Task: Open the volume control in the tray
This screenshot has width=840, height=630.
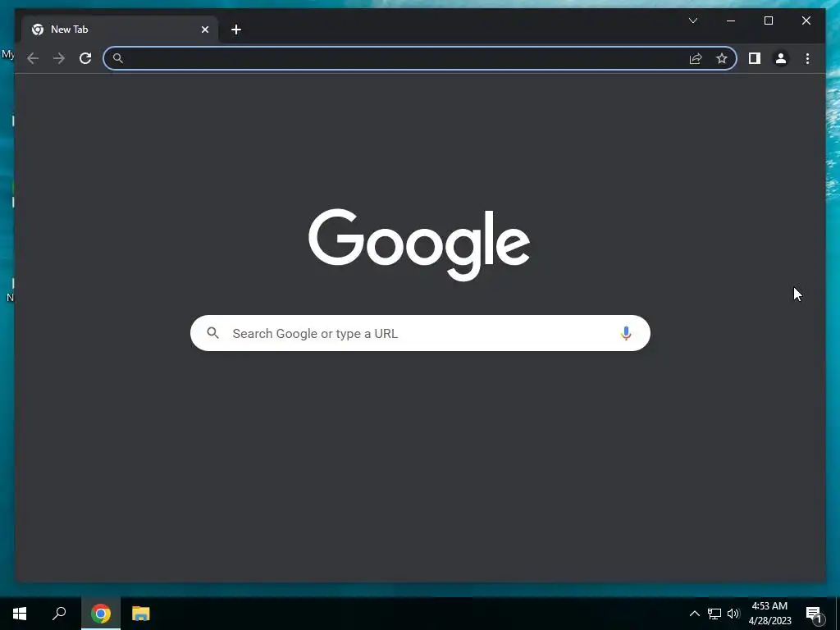Action: 733,614
